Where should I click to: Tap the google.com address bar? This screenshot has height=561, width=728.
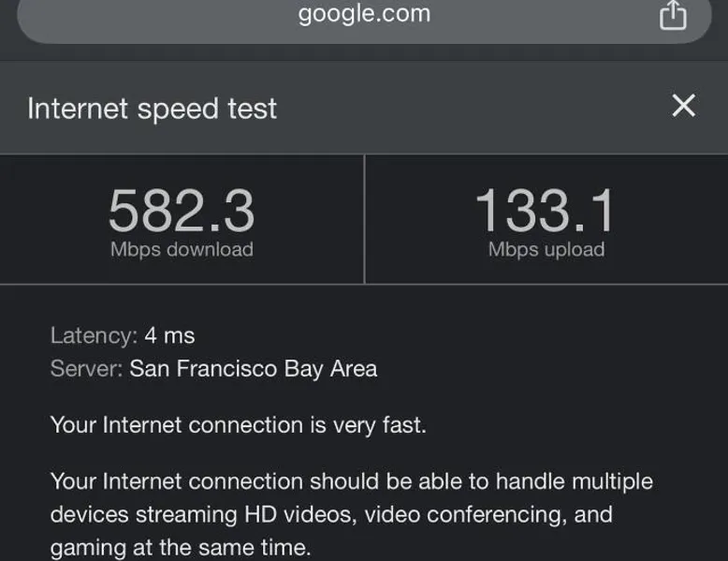click(x=364, y=15)
